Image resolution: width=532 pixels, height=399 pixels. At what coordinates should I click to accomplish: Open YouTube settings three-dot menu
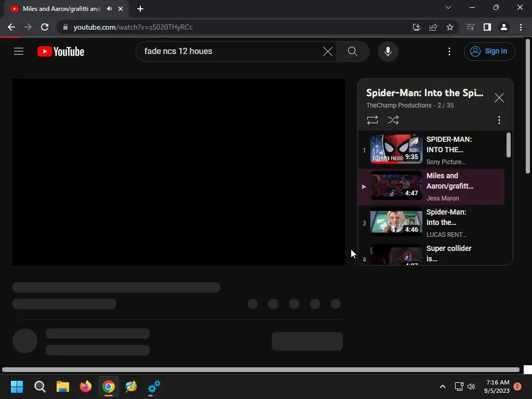[449, 51]
